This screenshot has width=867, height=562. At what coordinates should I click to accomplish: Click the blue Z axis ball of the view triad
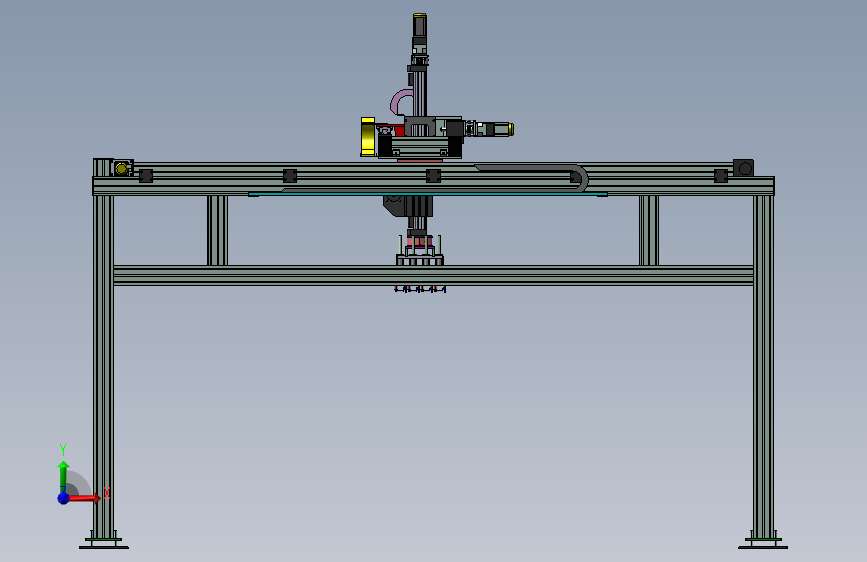pos(64,498)
